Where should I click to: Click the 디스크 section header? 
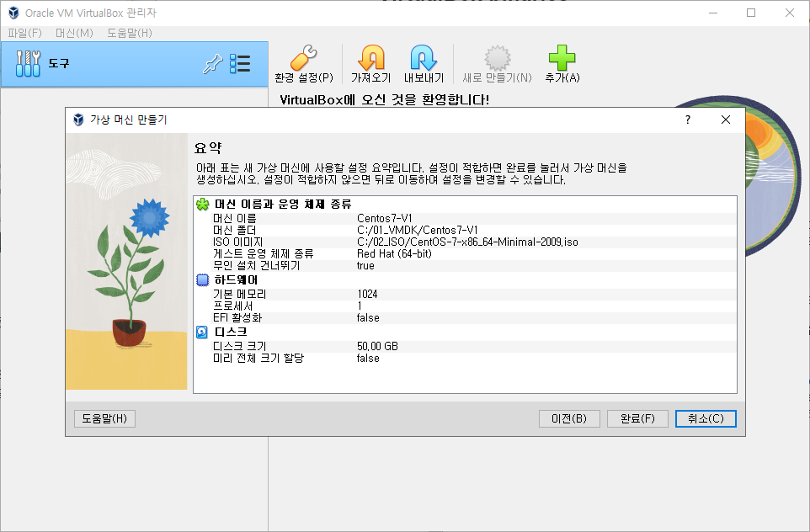pos(231,332)
